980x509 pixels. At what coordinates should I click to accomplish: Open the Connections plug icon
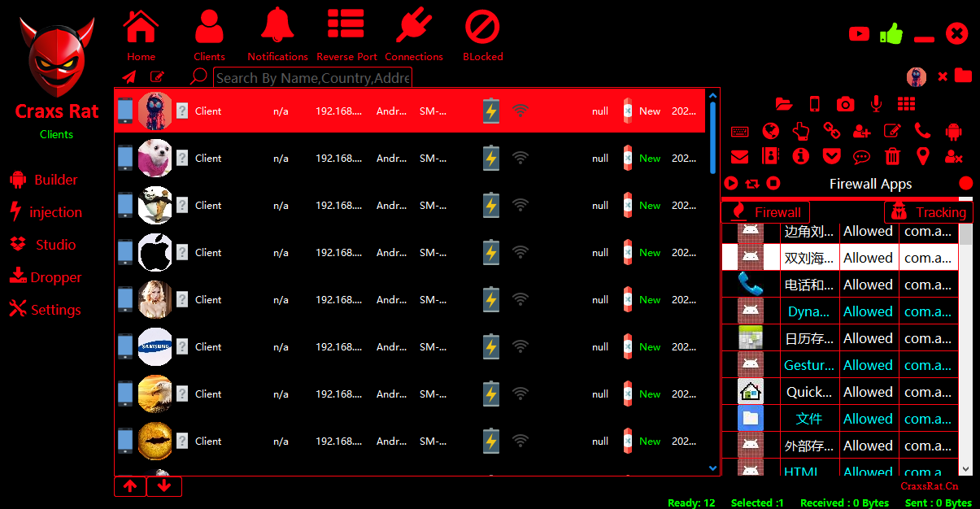click(414, 34)
